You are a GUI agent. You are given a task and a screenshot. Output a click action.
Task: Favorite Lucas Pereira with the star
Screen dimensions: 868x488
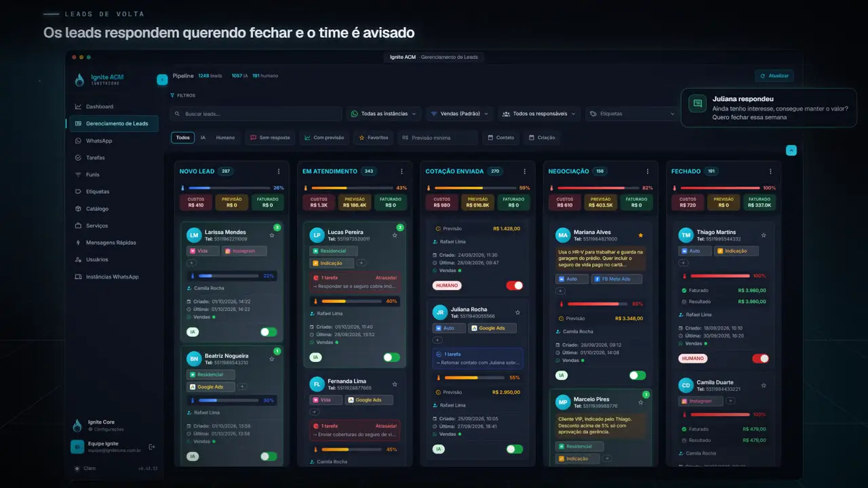click(395, 235)
